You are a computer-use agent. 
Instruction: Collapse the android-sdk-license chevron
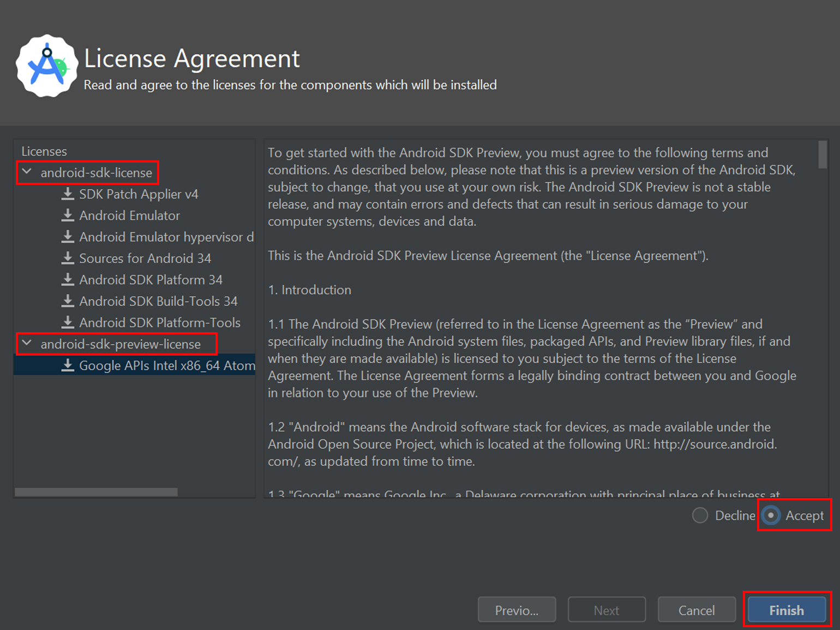pos(27,172)
